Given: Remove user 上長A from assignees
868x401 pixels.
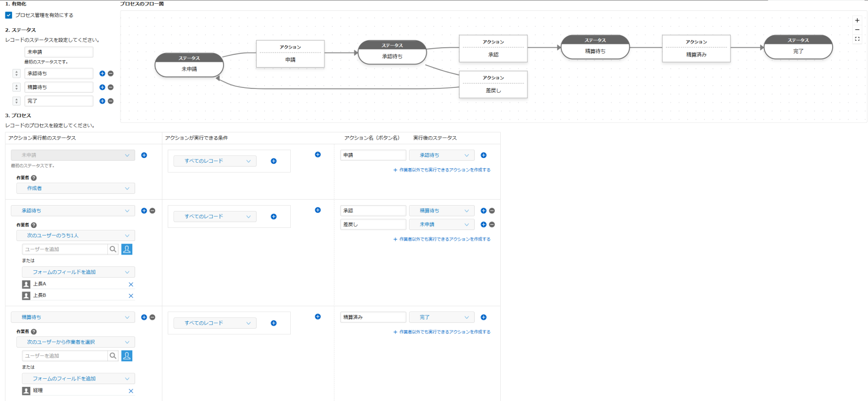Looking at the screenshot, I should (x=131, y=284).
